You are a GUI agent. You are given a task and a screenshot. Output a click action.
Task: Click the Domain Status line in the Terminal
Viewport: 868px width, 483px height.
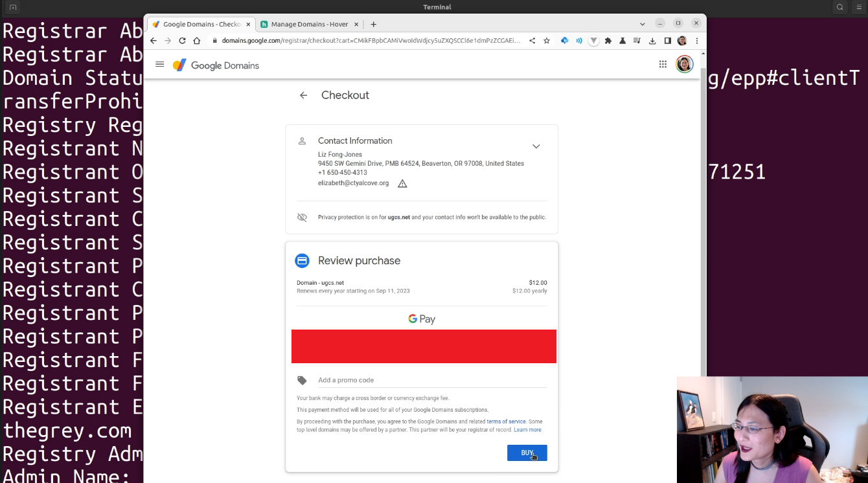(x=73, y=78)
